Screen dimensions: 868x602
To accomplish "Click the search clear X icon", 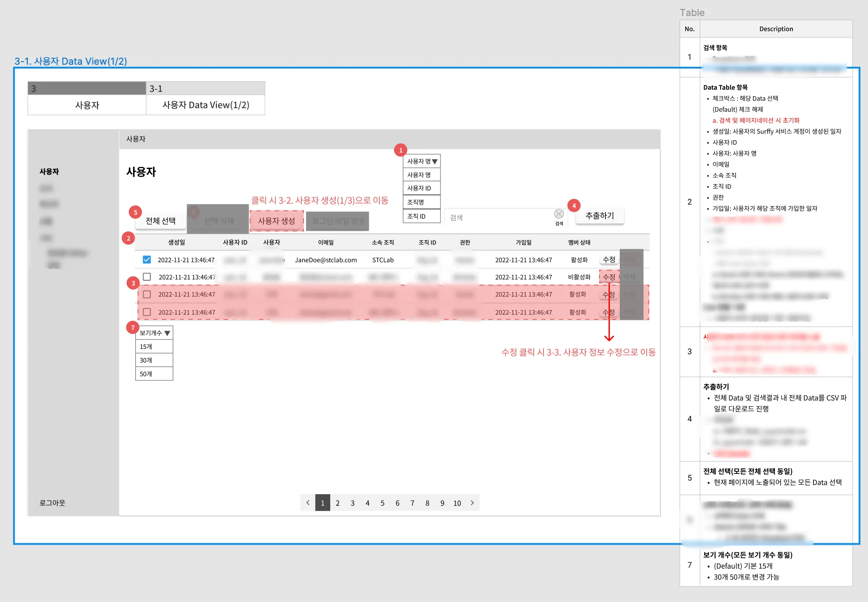I will 559,214.
